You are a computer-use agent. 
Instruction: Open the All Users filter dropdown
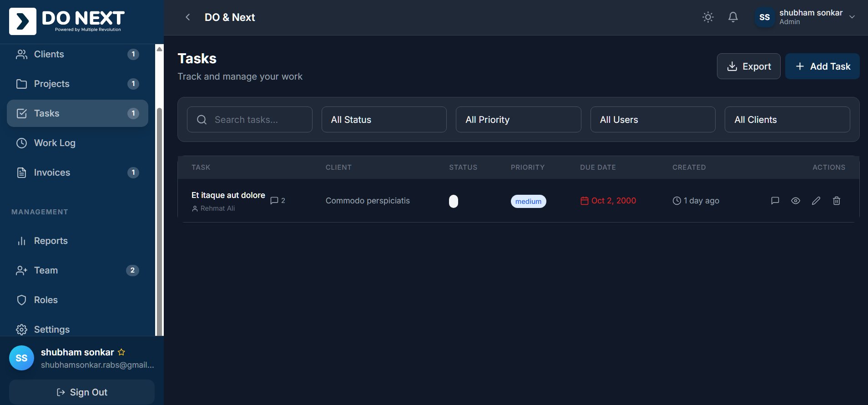[x=652, y=120]
